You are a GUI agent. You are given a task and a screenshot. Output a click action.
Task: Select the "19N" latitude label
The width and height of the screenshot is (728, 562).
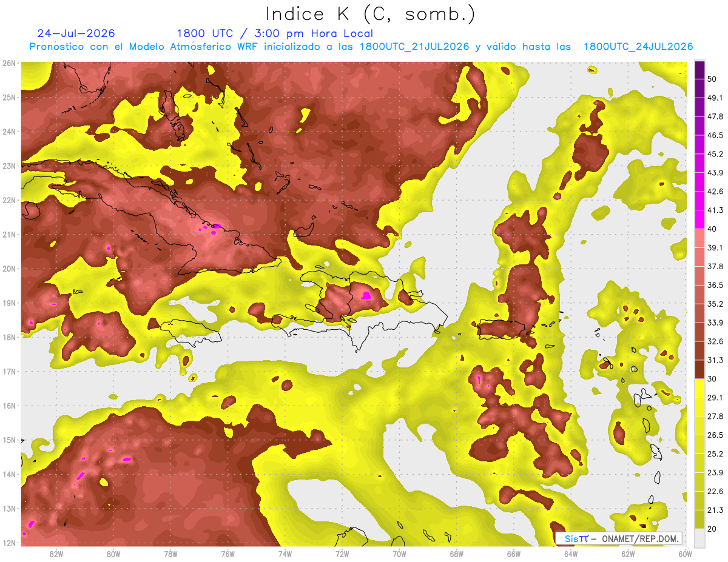click(8, 303)
